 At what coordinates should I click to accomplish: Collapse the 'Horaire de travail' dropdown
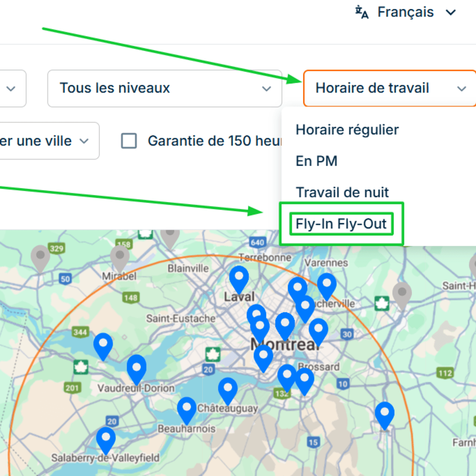point(390,88)
